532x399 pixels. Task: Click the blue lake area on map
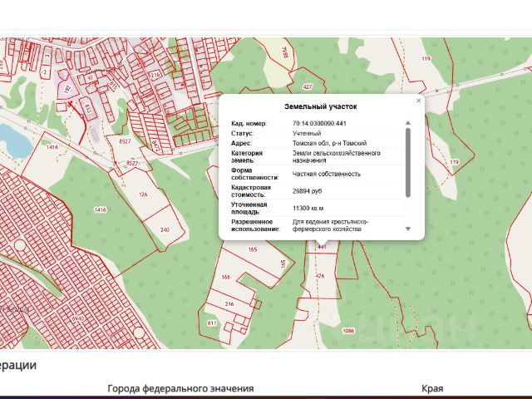[x=13, y=140]
